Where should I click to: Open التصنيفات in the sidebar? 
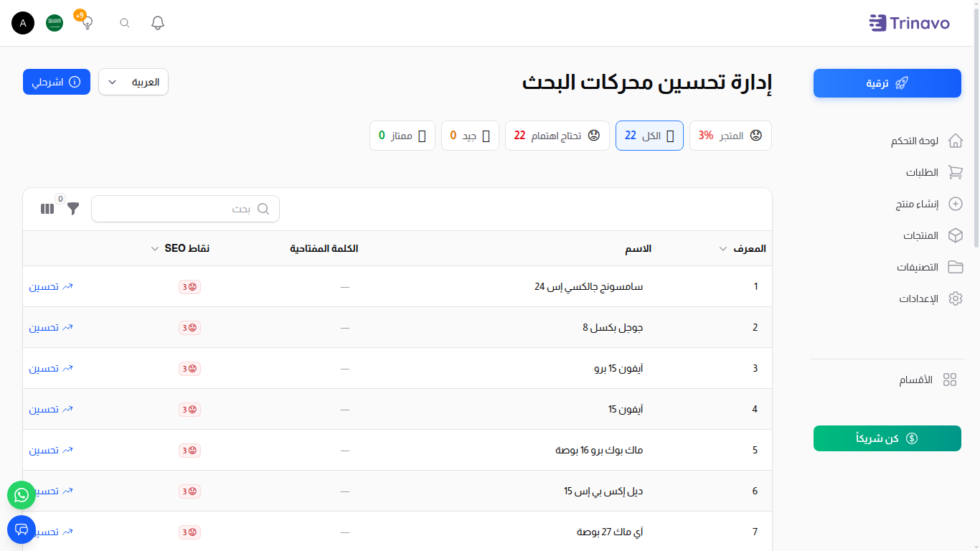918,267
